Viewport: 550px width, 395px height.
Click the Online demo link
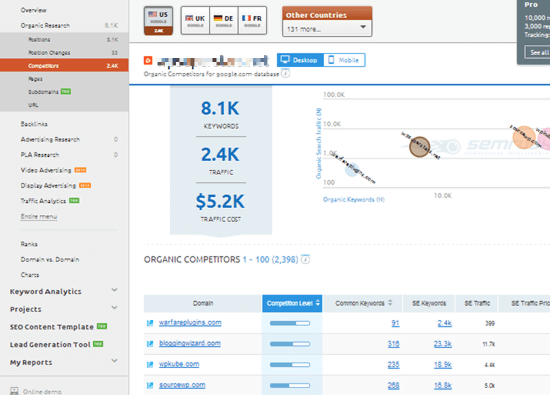pyautogui.click(x=42, y=391)
